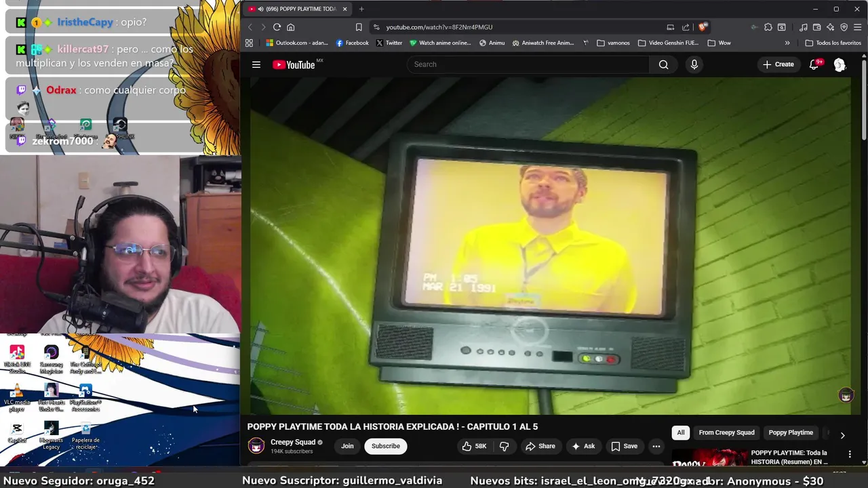This screenshot has height=488, width=868.
Task: Open the Outlook.com bookmark
Action: (x=297, y=43)
